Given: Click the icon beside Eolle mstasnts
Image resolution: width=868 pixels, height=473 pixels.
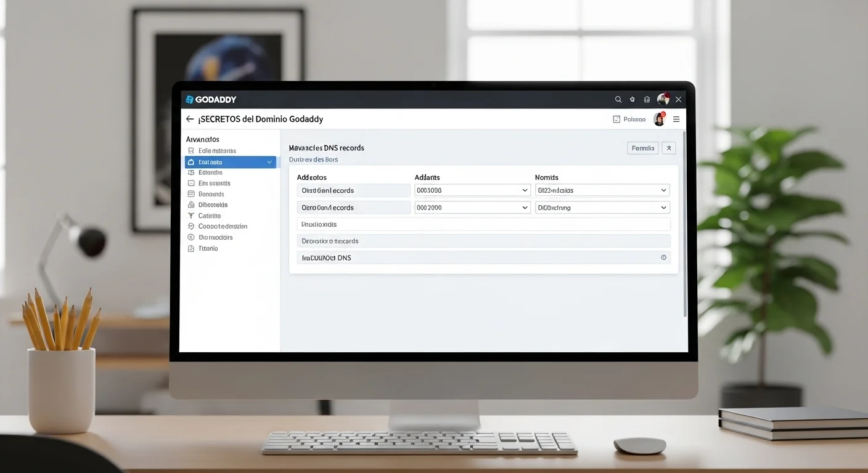Looking at the screenshot, I should [191, 151].
